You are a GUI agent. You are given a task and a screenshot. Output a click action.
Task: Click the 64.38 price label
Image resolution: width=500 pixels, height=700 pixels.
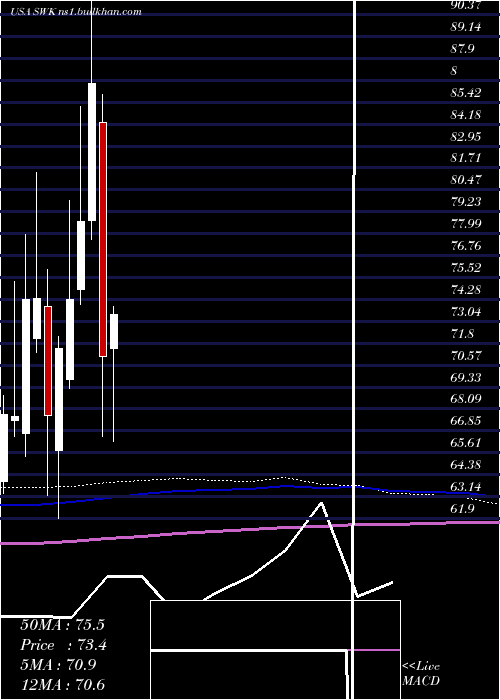point(466,464)
